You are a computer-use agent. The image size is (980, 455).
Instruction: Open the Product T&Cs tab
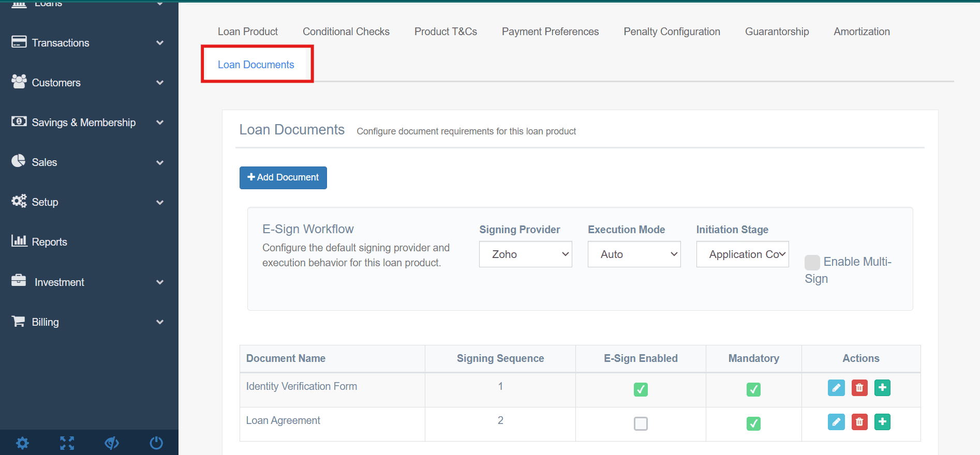tap(446, 32)
